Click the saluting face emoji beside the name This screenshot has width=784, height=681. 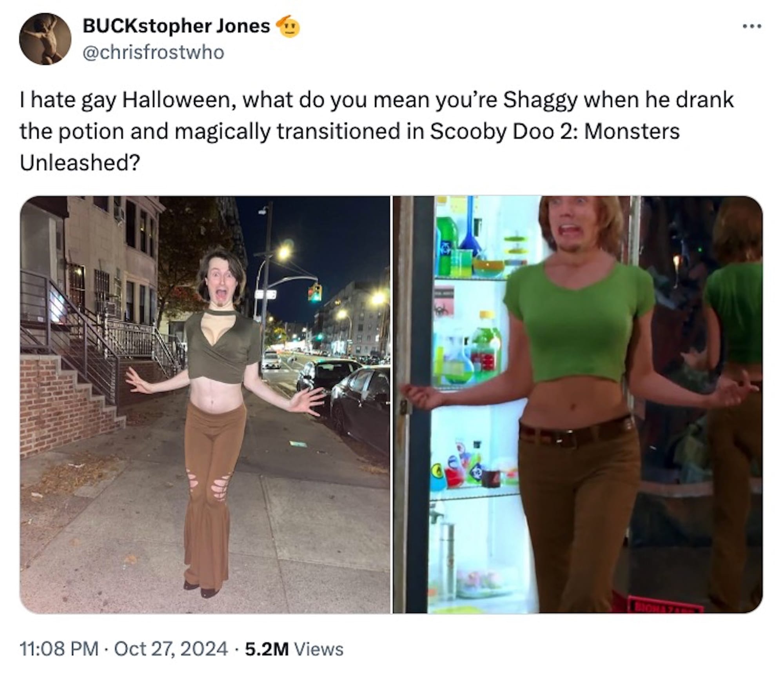288,26
